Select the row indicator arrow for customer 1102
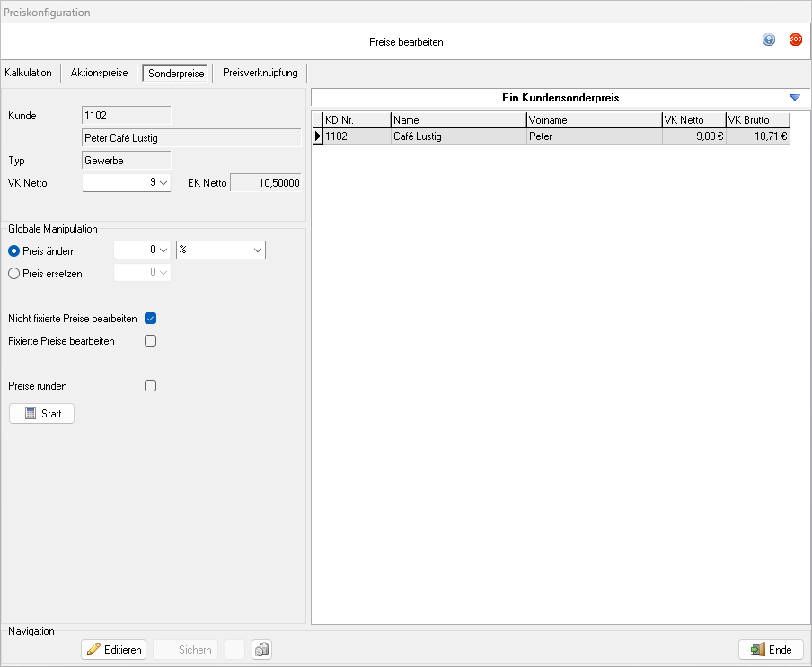Screen dimensions: 812x667 point(317,136)
